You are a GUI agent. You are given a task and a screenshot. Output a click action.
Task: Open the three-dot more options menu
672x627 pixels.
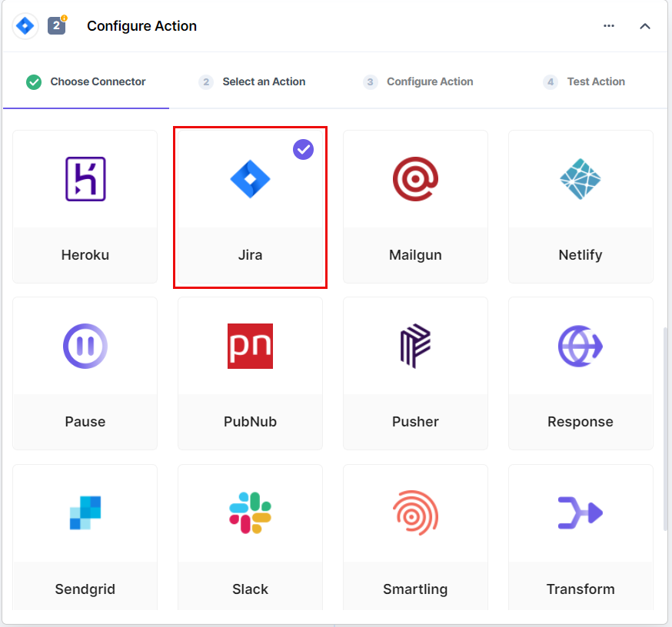609,25
